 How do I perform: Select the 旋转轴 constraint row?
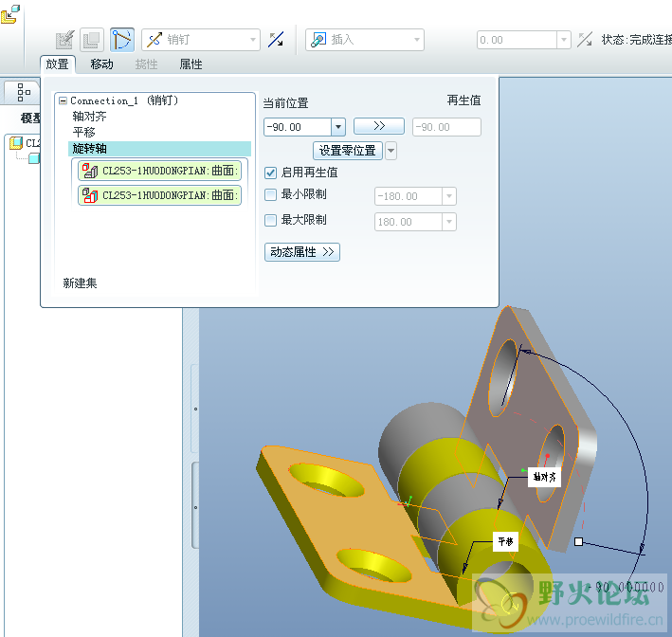coord(159,149)
